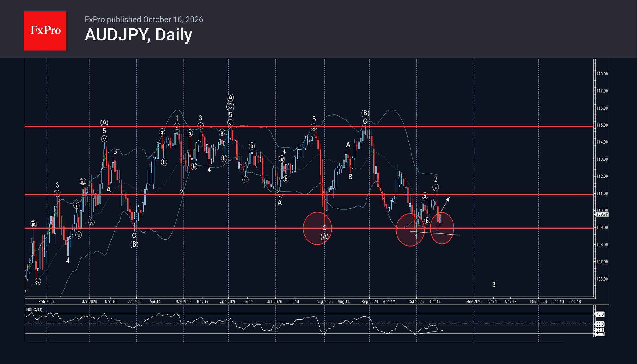Screen dimensions: 637x364
Task: Click the Apr-2026 date label
Action: (x=136, y=302)
